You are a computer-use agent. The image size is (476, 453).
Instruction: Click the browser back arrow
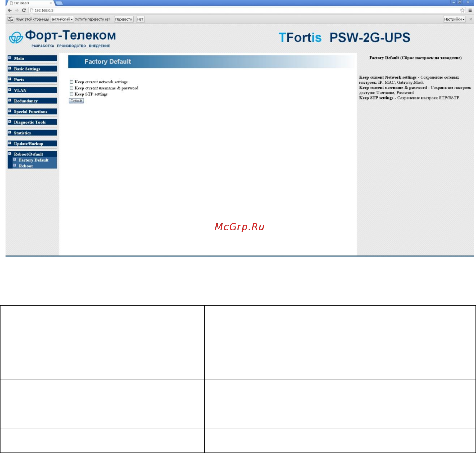click(10, 10)
